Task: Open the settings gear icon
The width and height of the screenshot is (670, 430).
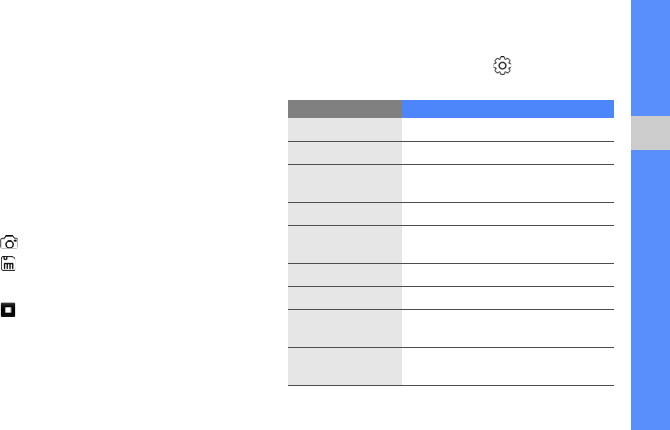Action: pyautogui.click(x=502, y=66)
